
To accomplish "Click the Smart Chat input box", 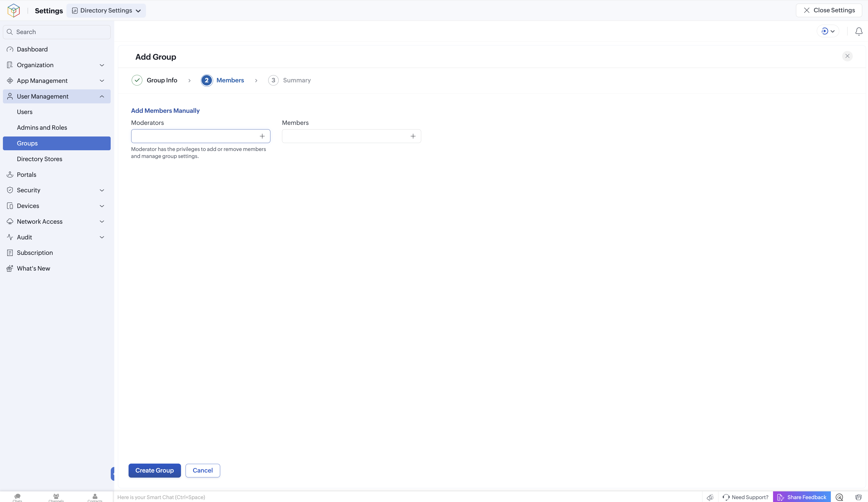I will tap(407, 497).
